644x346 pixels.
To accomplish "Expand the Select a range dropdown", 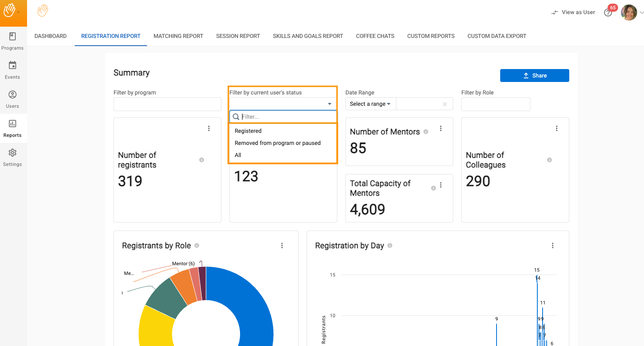I will (x=370, y=104).
